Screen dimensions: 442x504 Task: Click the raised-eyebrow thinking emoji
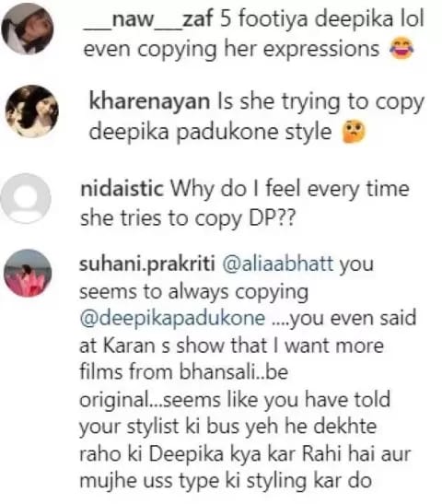354,132
